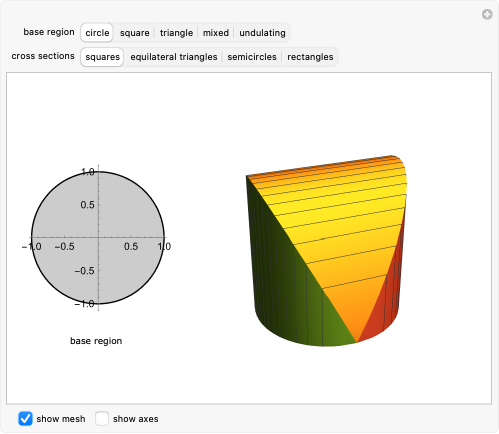Choose the triangle base region
499x434 pixels.
click(x=176, y=33)
